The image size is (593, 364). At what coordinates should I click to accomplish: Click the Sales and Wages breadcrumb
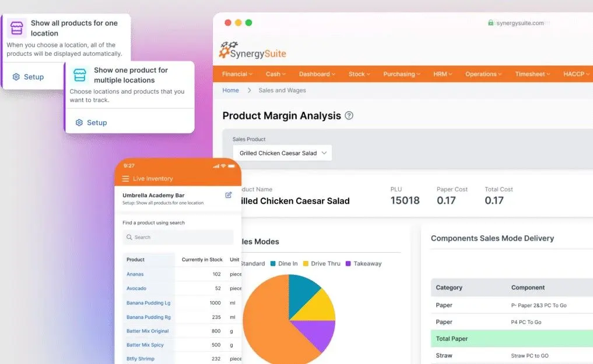coord(282,90)
